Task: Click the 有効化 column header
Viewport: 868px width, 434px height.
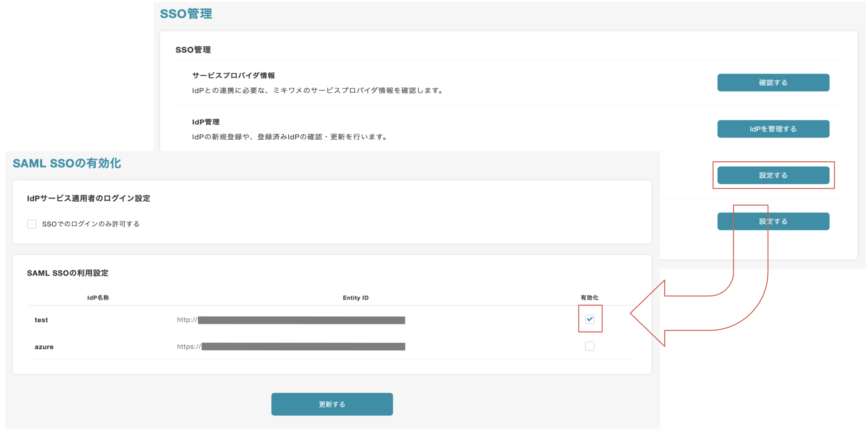Action: point(589,297)
